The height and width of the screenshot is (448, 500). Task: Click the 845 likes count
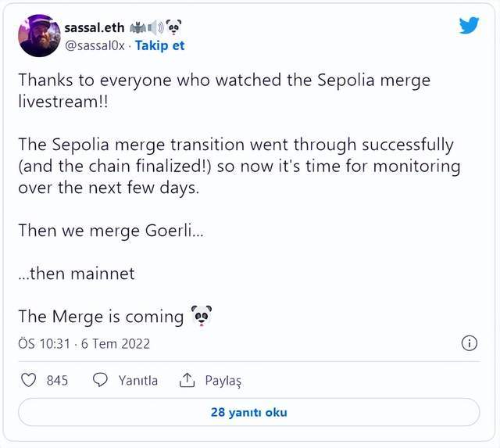(x=57, y=381)
